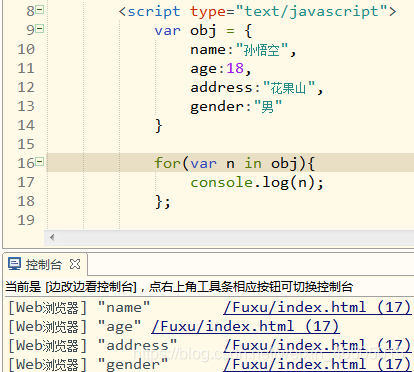Click line number 10 in the gutter
414x372 pixels.
tap(26, 49)
